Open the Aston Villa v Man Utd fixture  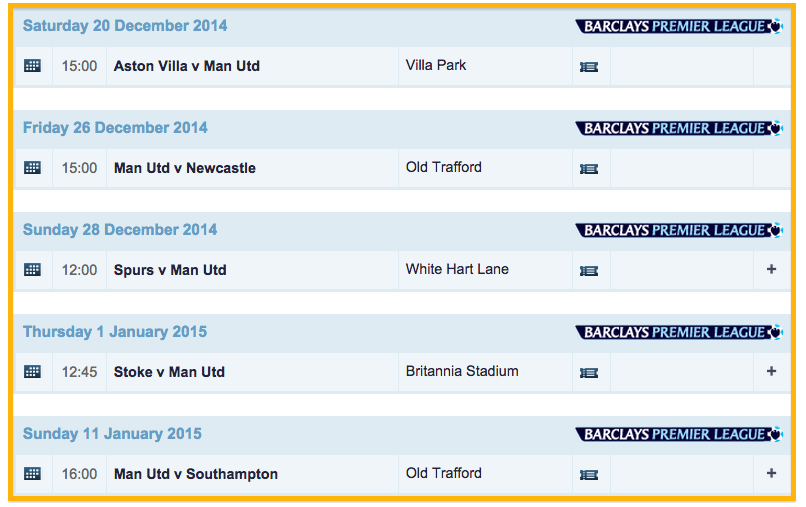187,66
